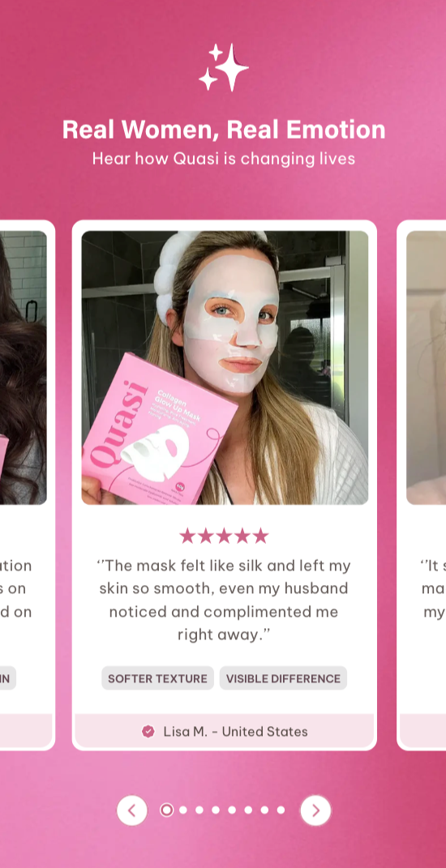The image size is (446, 868).
Task: Click the Lisa M. - United States footer
Action: 225,732
